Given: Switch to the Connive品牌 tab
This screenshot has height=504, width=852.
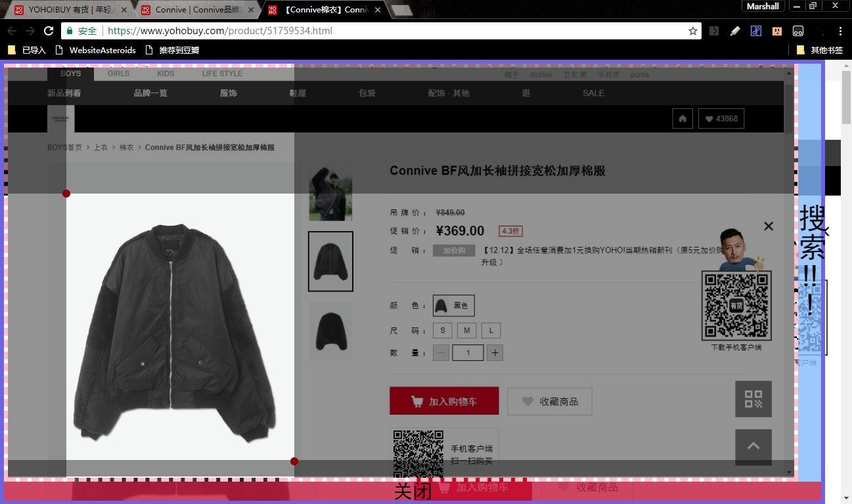Looking at the screenshot, I should click(x=197, y=10).
